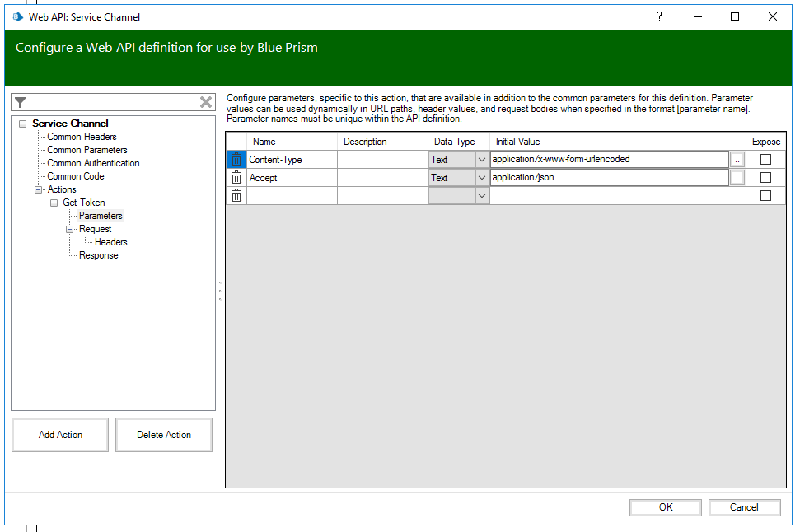Confirm the dialog with OK
The width and height of the screenshot is (800, 532).
666,507
